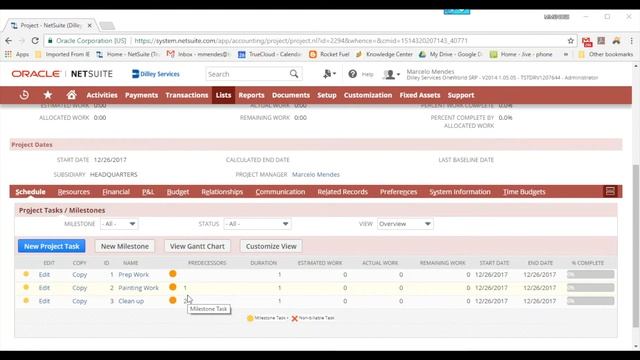Image resolution: width=640 pixels, height=360 pixels.
Task: Open the Clean up task link
Action: [x=131, y=301]
